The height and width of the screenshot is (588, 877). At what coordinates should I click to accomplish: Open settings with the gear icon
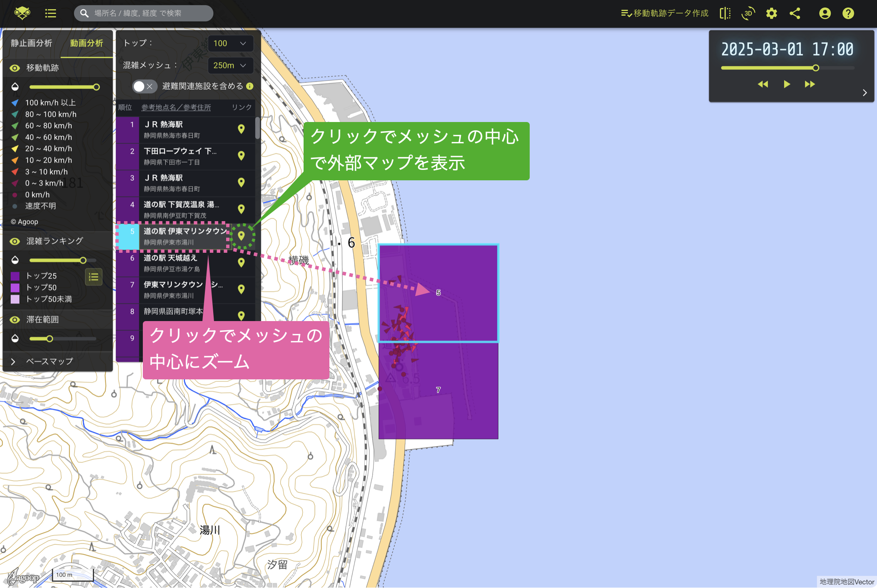(772, 13)
